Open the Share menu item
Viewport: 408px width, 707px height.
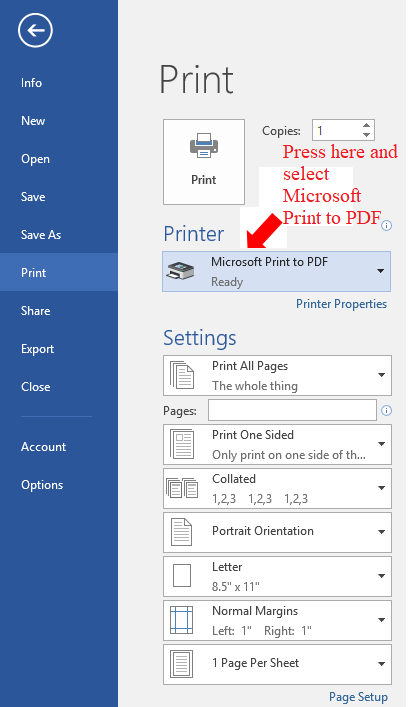click(x=59, y=311)
